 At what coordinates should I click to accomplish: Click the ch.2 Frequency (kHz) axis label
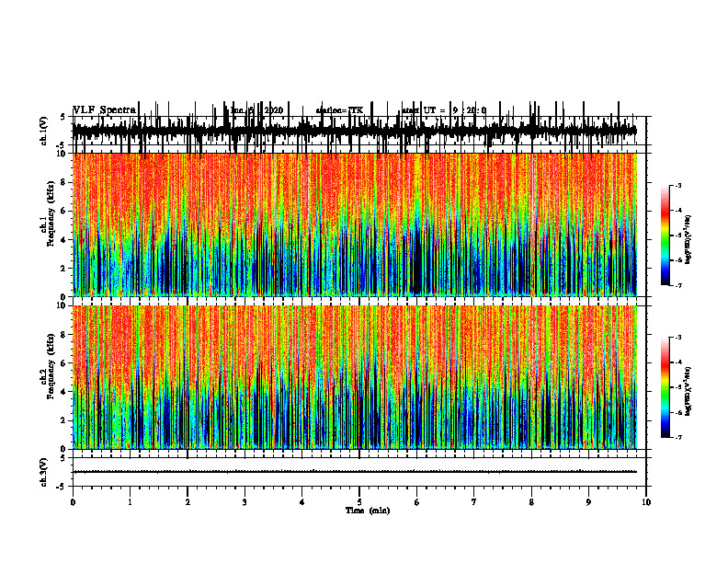point(48,366)
